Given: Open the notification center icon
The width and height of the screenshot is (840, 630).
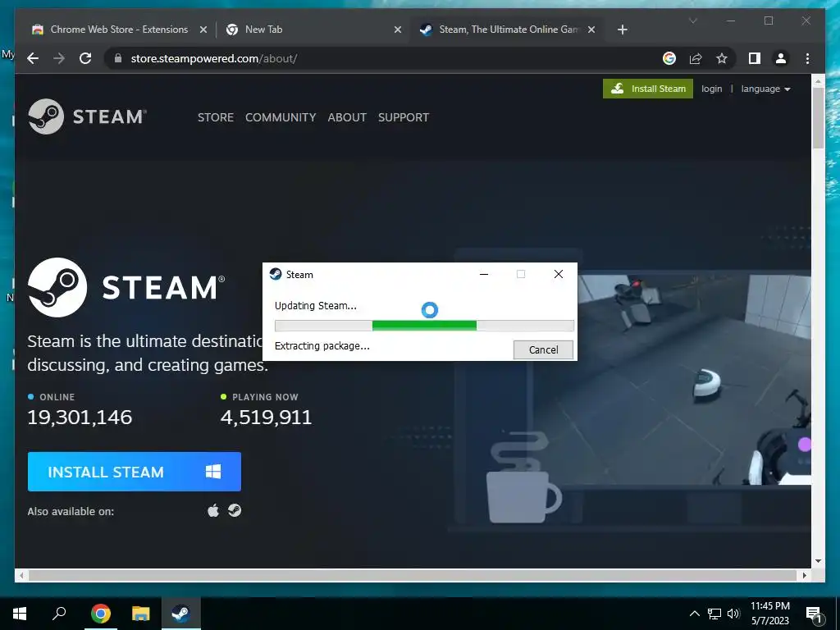Looking at the screenshot, I should [x=814, y=614].
